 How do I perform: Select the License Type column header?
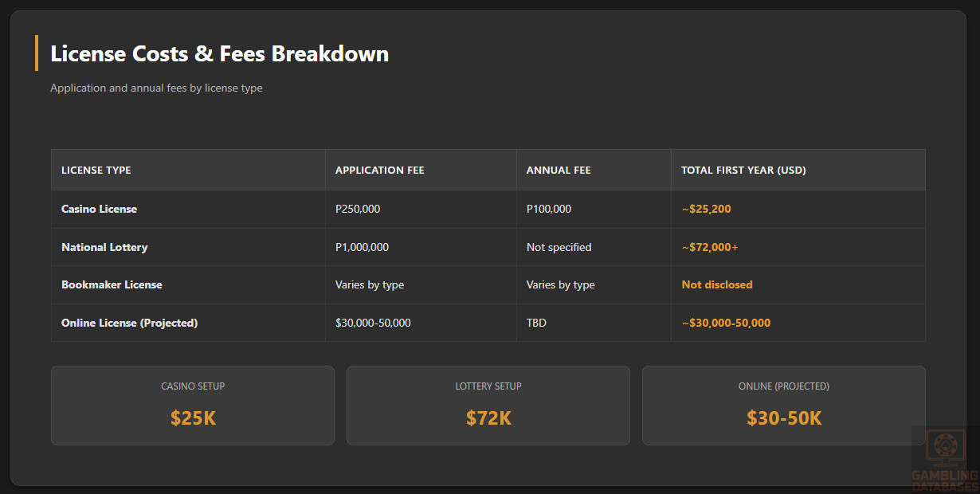click(x=96, y=171)
